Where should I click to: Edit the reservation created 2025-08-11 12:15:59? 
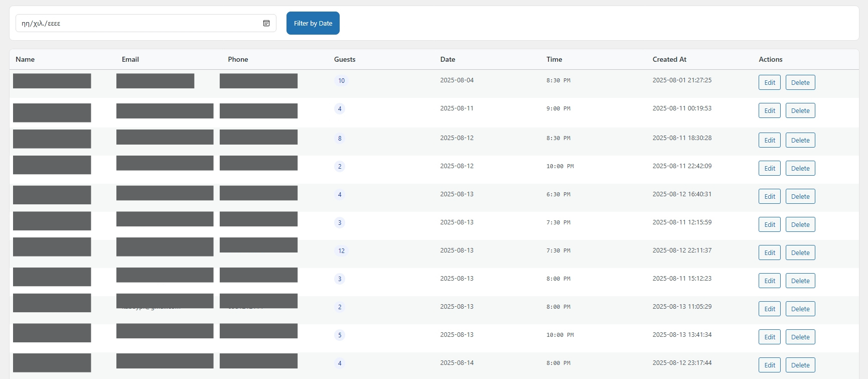click(770, 224)
